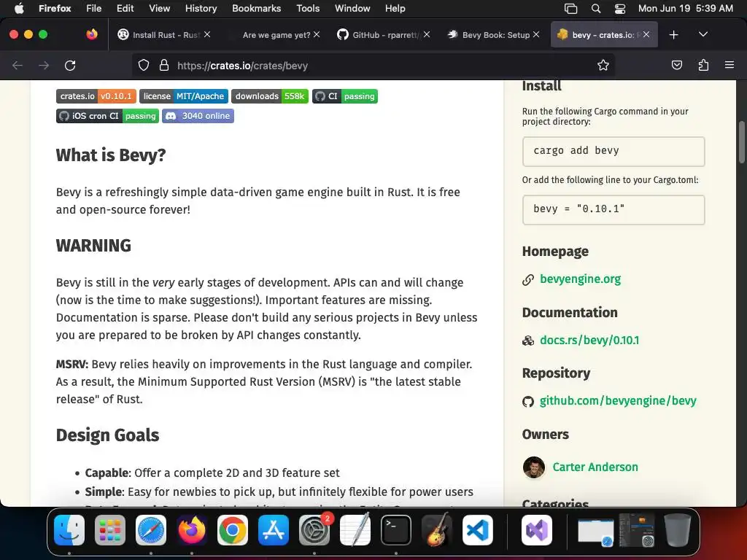The image size is (747, 560).
Task: Open the Pocket save icon
Action: [676, 65]
